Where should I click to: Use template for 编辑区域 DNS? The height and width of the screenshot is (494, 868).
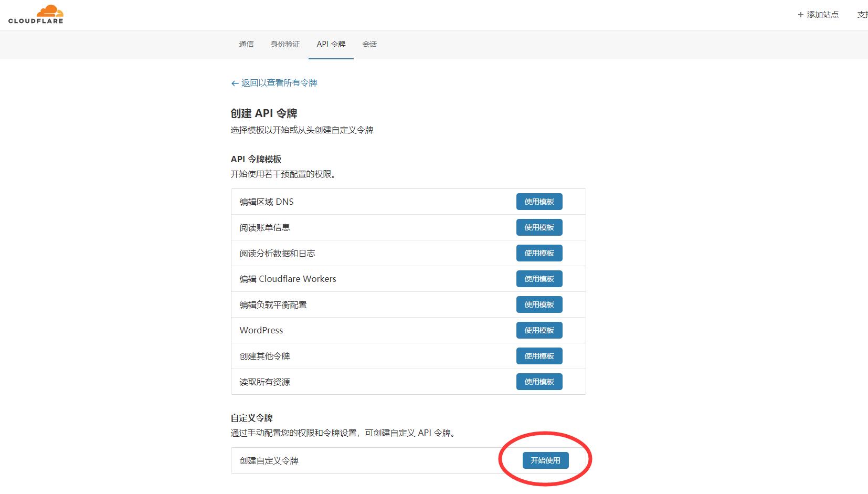[x=539, y=202]
